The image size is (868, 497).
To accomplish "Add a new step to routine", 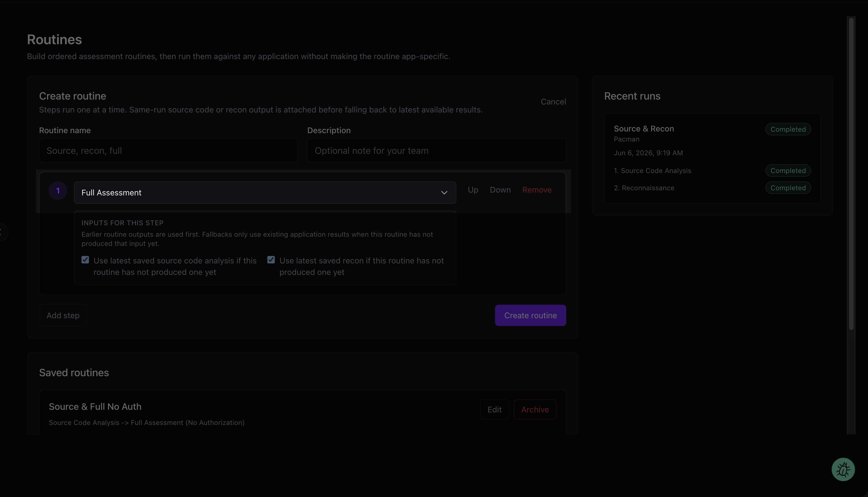I will [x=63, y=315].
